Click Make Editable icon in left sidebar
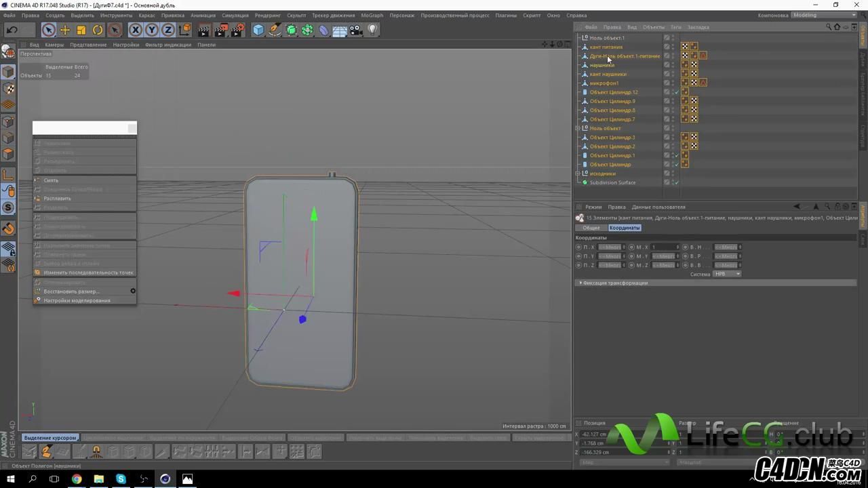The width and height of the screenshot is (868, 488). click(x=8, y=52)
